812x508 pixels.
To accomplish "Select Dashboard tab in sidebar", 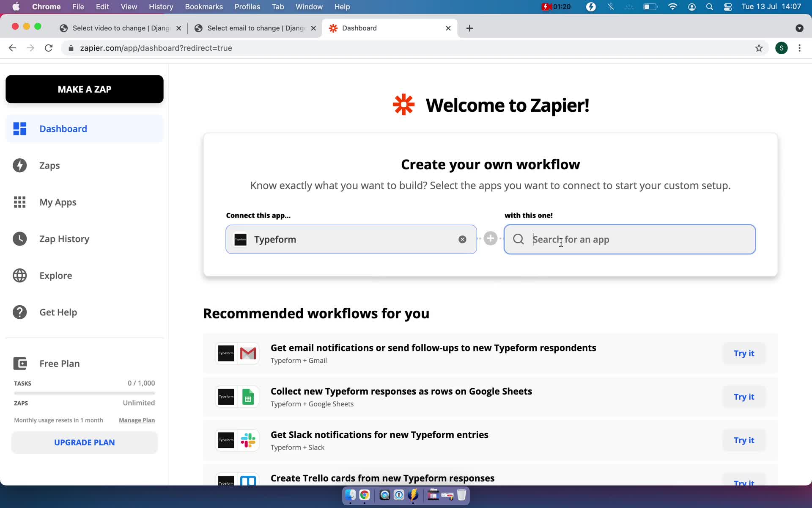I will [x=84, y=129].
